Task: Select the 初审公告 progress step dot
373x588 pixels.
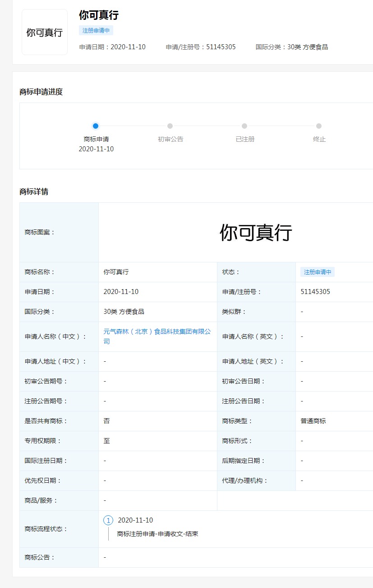Action: (x=170, y=126)
